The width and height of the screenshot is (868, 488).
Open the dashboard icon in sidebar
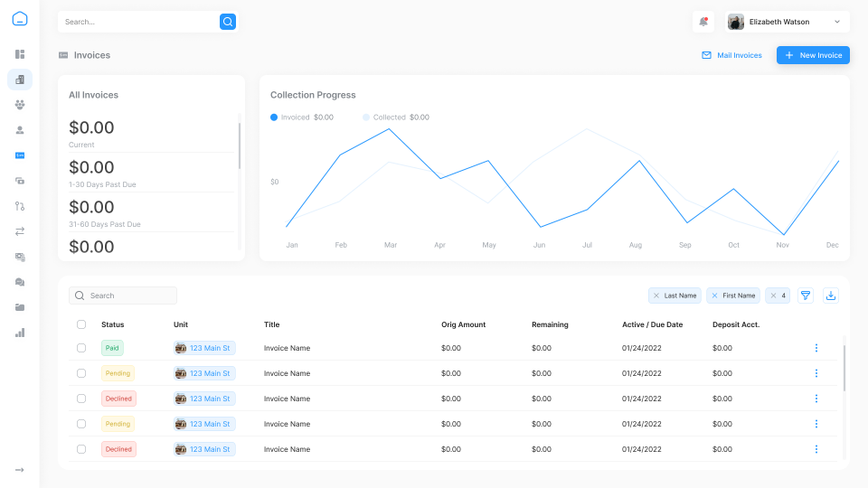20,54
